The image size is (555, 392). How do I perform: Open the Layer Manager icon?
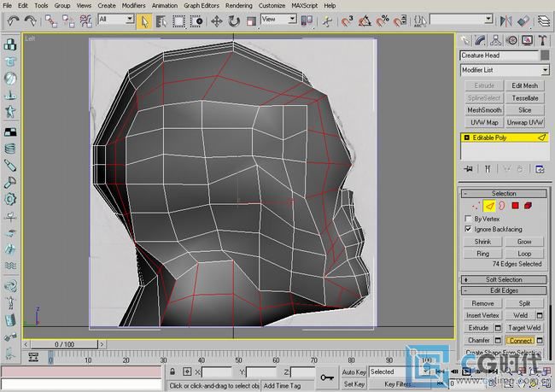click(544, 20)
